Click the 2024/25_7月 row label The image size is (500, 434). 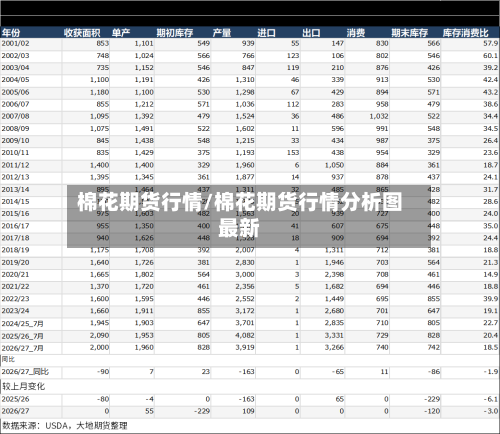tap(22, 323)
